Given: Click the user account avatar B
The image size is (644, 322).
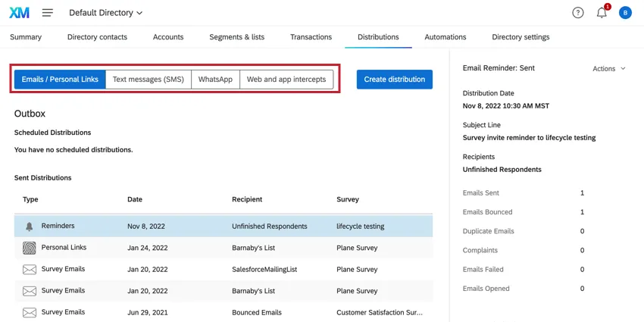Looking at the screenshot, I should coord(625,13).
